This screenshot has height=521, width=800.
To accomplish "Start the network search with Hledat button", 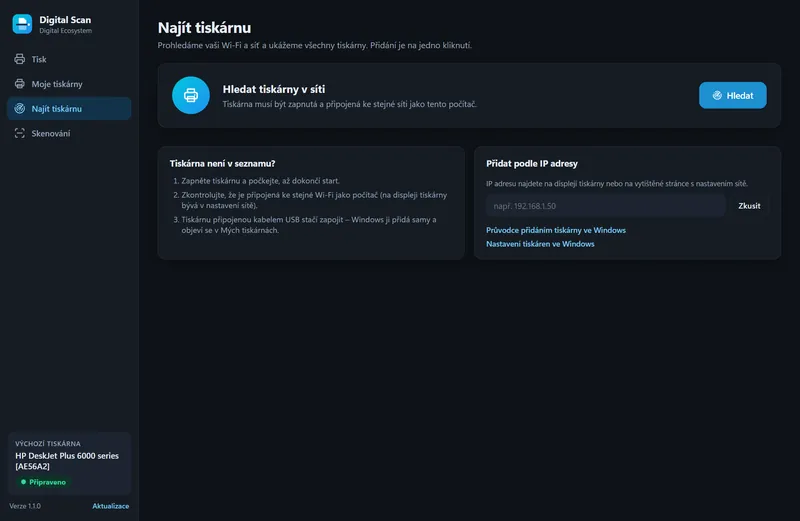I will pyautogui.click(x=733, y=95).
